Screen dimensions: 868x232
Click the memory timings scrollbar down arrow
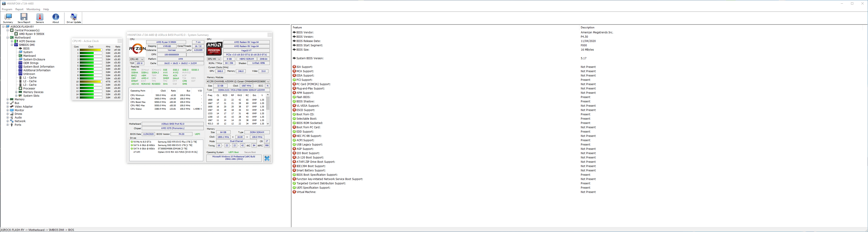268,124
